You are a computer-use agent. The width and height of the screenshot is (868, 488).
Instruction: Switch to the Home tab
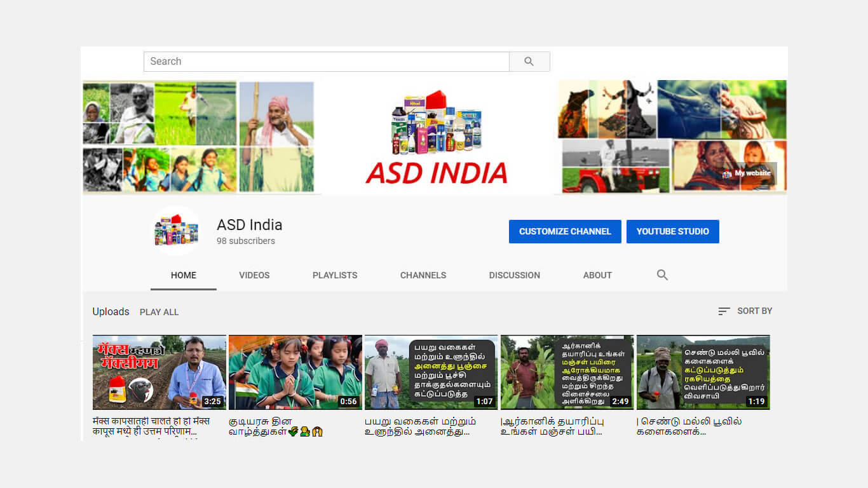coord(184,275)
